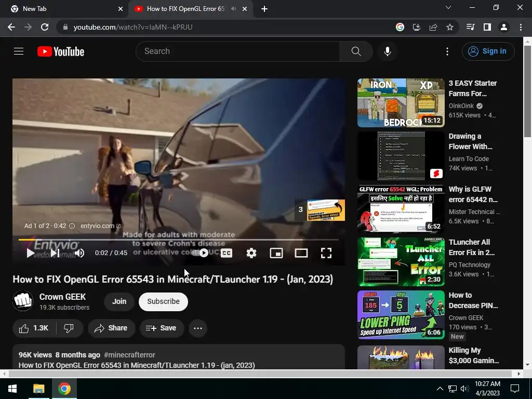This screenshot has height=399, width=532.
Task: Install app icon in address bar
Action: (x=417, y=27)
